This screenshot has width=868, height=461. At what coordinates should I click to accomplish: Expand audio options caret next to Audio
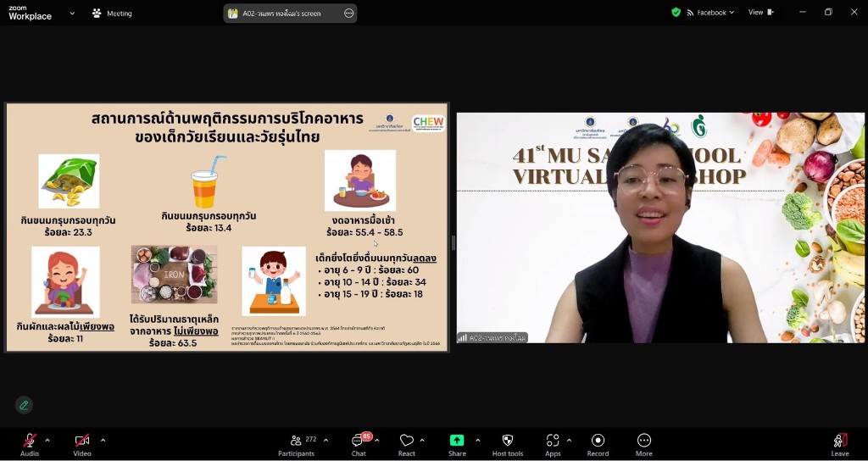[47, 441]
